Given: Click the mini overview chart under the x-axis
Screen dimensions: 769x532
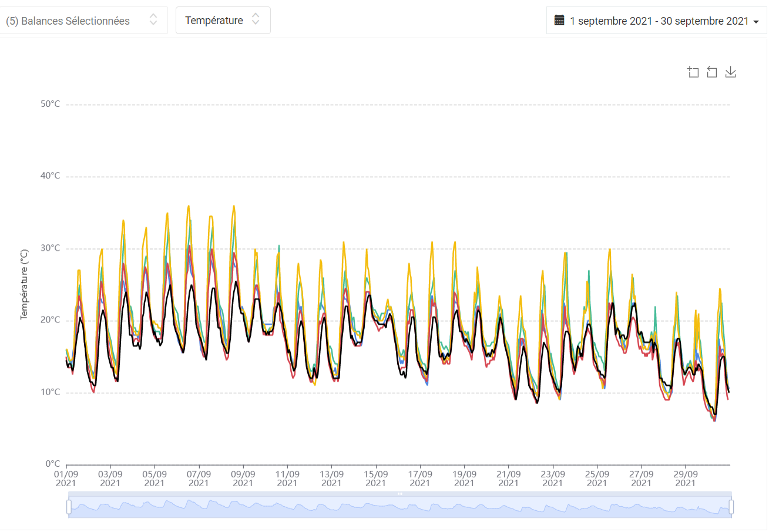Looking at the screenshot, I should click(x=400, y=507).
